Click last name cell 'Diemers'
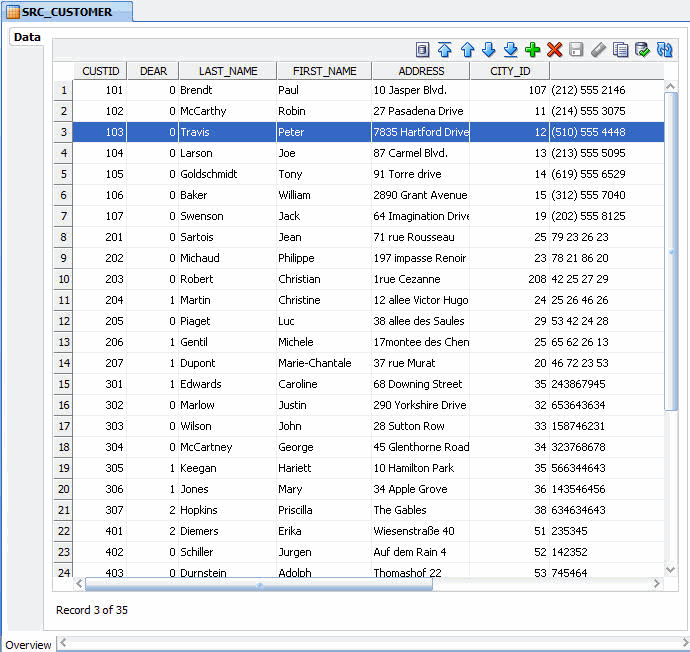Screen dimensions: 690x652 pyautogui.click(x=227, y=531)
